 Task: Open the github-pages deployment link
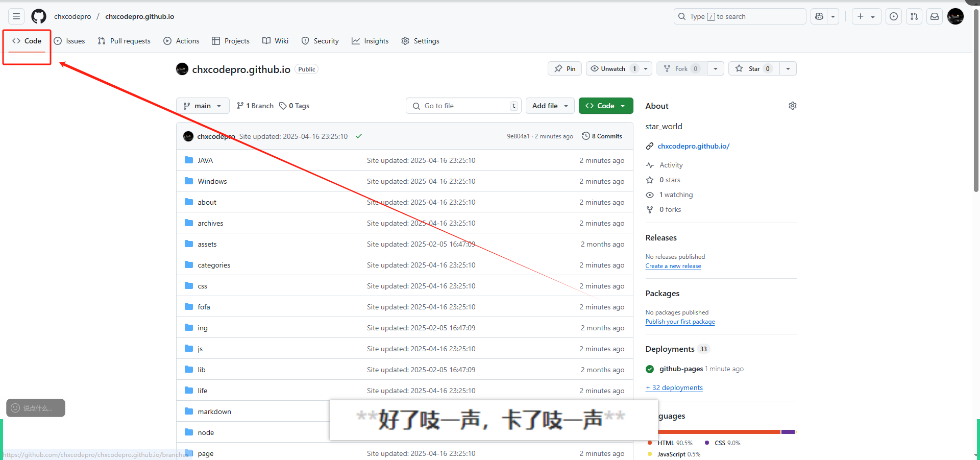681,369
